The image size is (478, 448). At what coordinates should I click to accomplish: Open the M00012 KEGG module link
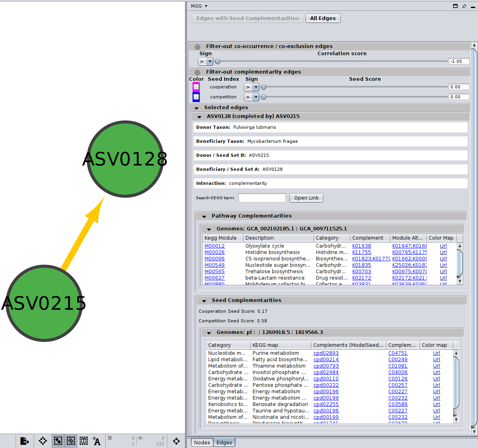215,246
